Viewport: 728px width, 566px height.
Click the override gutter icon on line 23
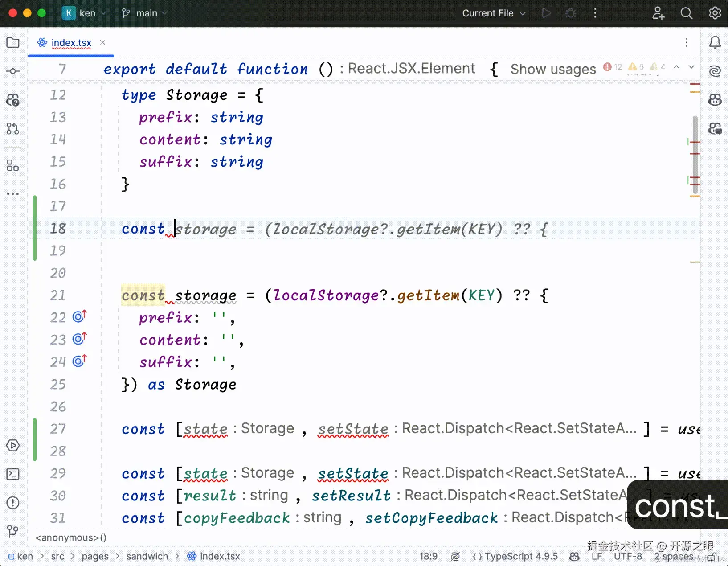tap(80, 339)
